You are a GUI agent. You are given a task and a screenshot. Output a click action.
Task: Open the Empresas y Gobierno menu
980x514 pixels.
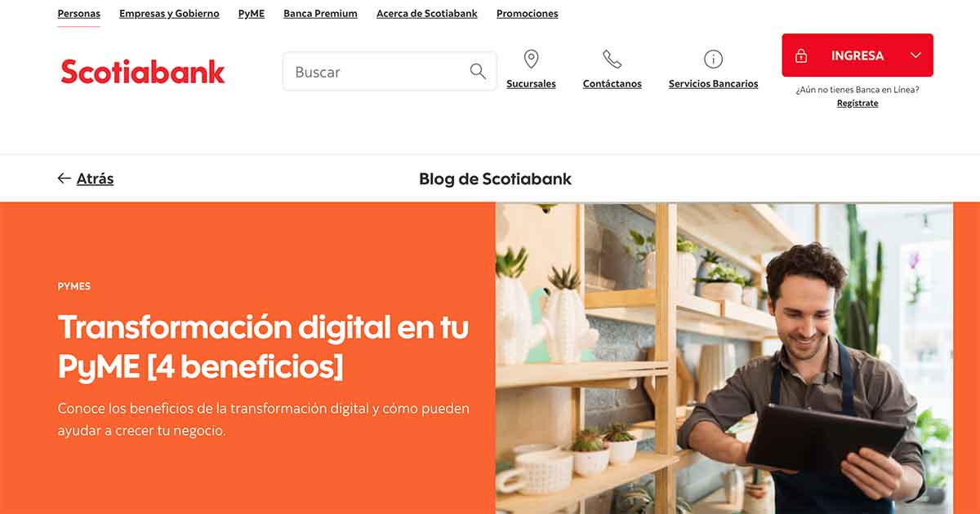click(169, 14)
